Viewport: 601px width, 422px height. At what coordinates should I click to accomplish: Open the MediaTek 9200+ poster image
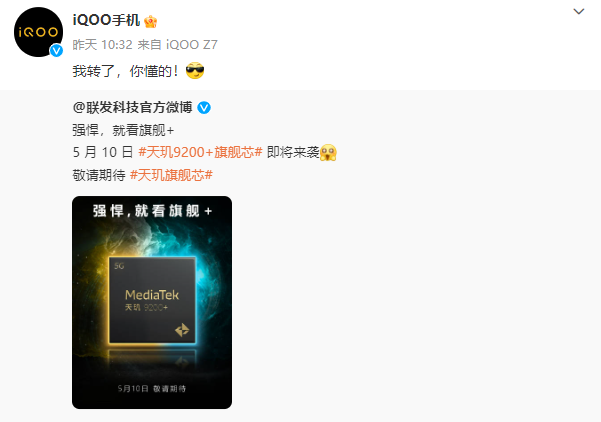(152, 302)
